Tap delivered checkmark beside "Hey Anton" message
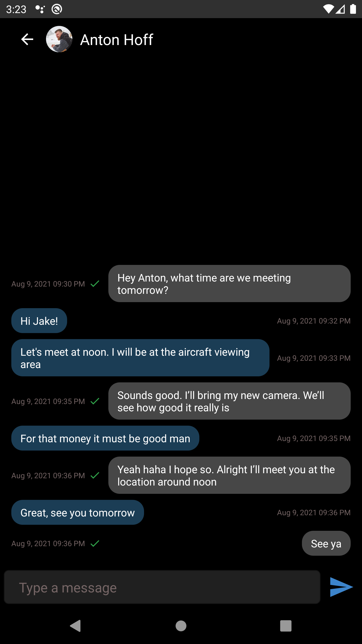 [95, 284]
